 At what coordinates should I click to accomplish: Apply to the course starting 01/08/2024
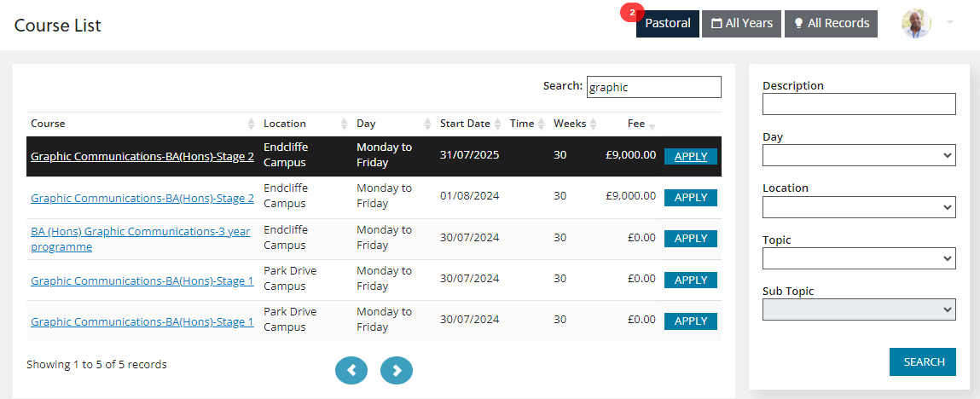(691, 198)
